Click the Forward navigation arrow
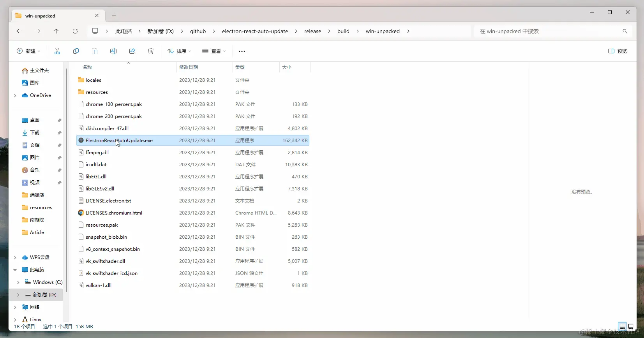Screen dimensions: 644x338 [x=38, y=31]
